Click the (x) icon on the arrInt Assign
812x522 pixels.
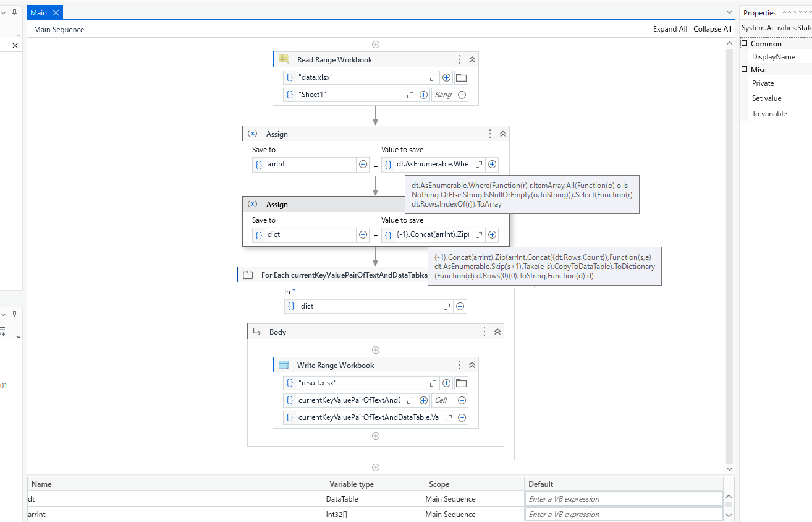click(x=253, y=133)
